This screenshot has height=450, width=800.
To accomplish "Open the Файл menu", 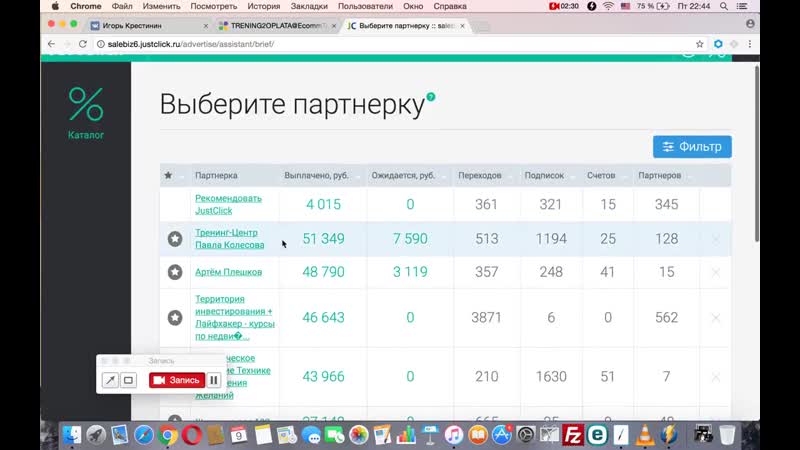I will click(122, 6).
